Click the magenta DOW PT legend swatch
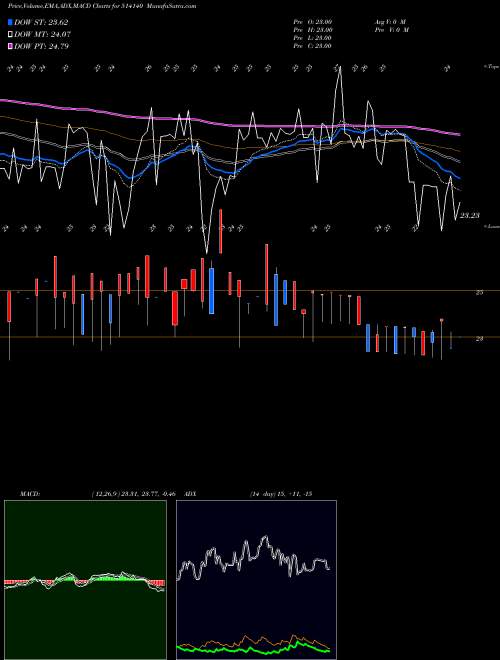The height and width of the screenshot is (660, 500). point(11,47)
